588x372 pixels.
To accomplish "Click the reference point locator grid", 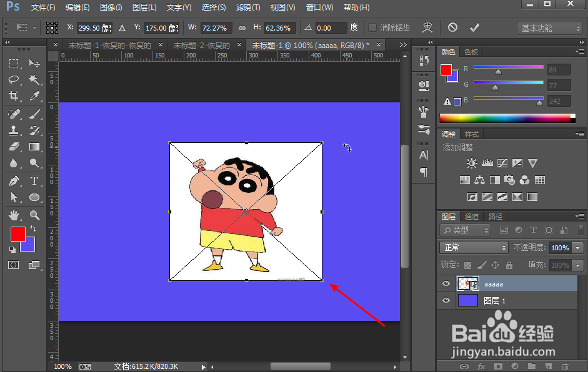I will [52, 27].
